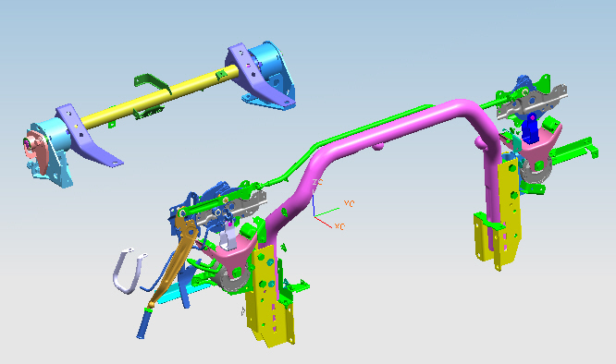Screen dimensions: 616x364
Task: Pick the blue upright block on right assembly
Action: [x=530, y=129]
